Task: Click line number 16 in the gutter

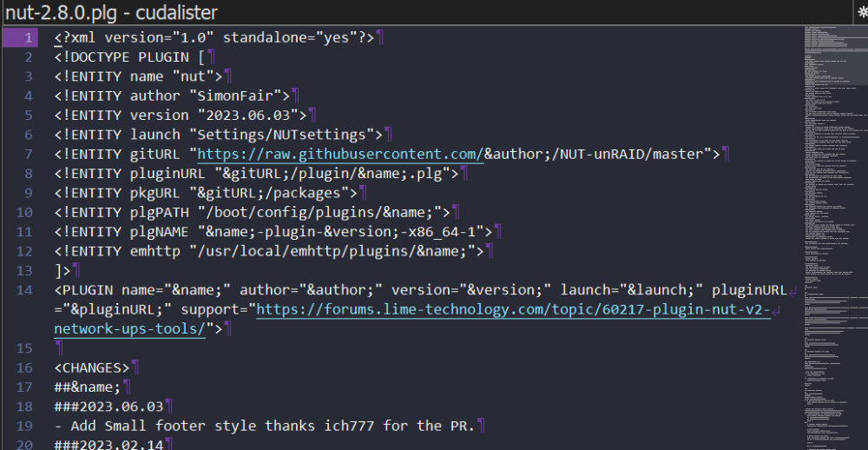Action: 25,367
